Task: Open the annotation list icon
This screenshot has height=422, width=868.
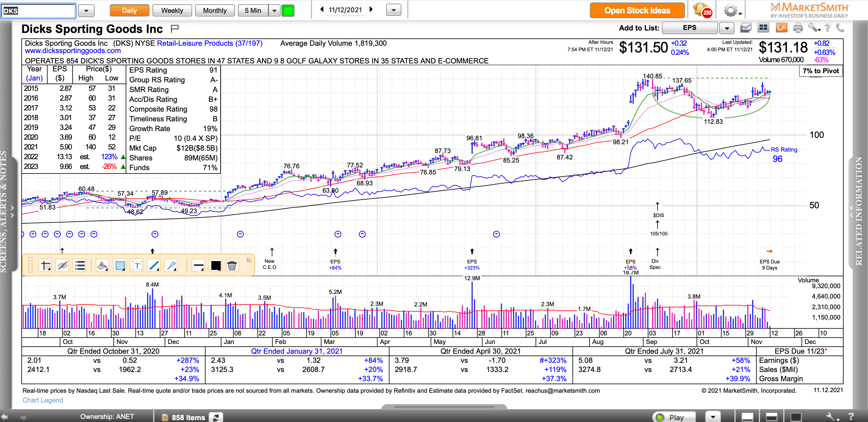Action: click(x=80, y=266)
